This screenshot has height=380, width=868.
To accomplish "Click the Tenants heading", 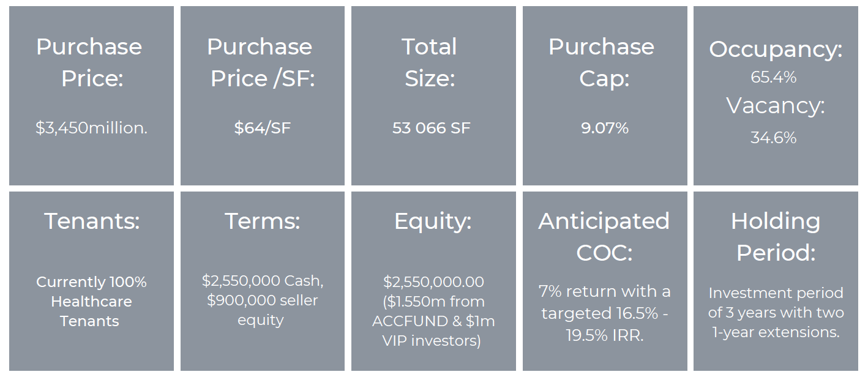I will coord(92,220).
